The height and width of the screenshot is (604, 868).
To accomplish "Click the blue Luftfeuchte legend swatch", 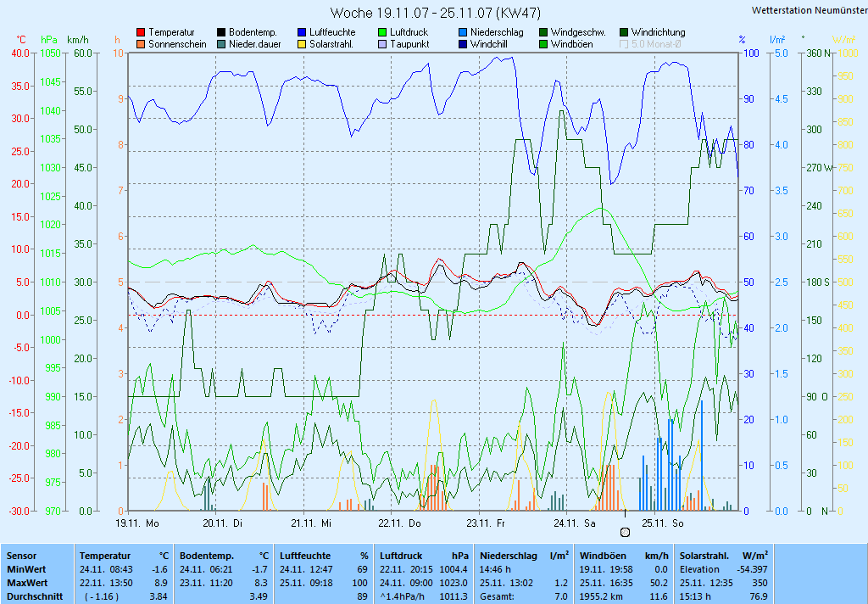I will point(302,32).
